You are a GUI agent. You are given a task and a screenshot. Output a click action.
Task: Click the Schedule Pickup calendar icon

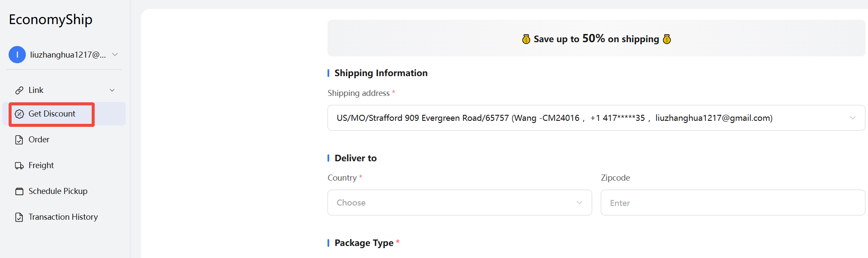[x=19, y=191]
